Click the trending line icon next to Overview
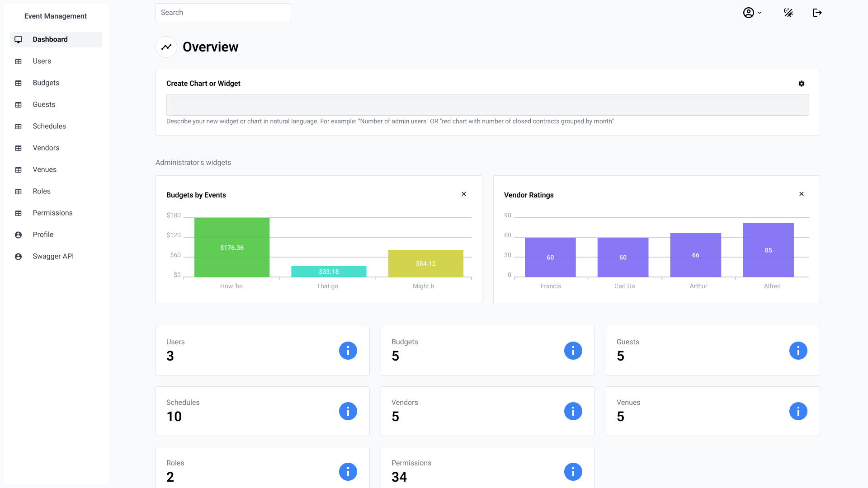This screenshot has height=488, width=868. pyautogui.click(x=166, y=47)
